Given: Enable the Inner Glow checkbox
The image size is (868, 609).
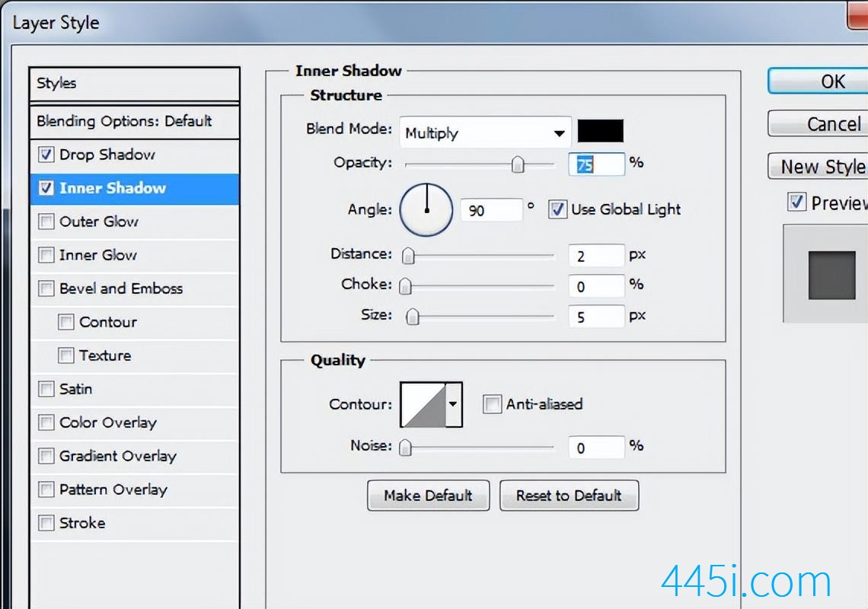Looking at the screenshot, I should coord(46,255).
